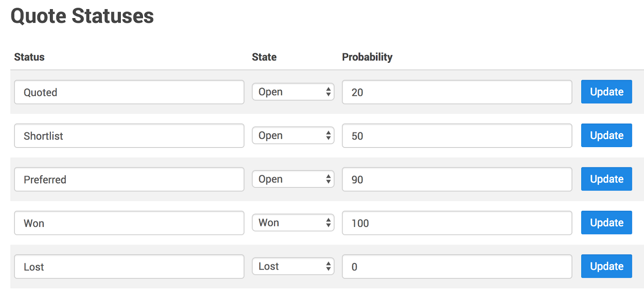
Task: Click the Lost row probability field
Action: click(x=457, y=266)
